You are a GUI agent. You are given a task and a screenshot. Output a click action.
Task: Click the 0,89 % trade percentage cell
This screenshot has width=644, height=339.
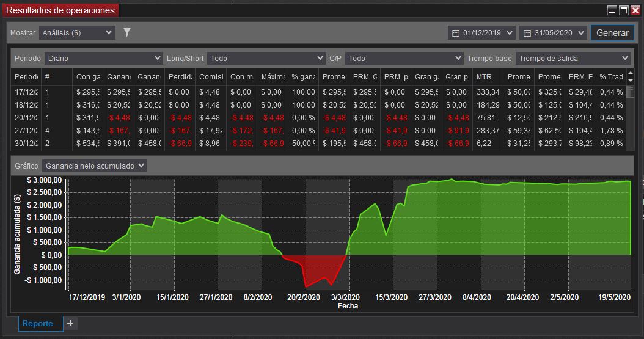coord(611,143)
